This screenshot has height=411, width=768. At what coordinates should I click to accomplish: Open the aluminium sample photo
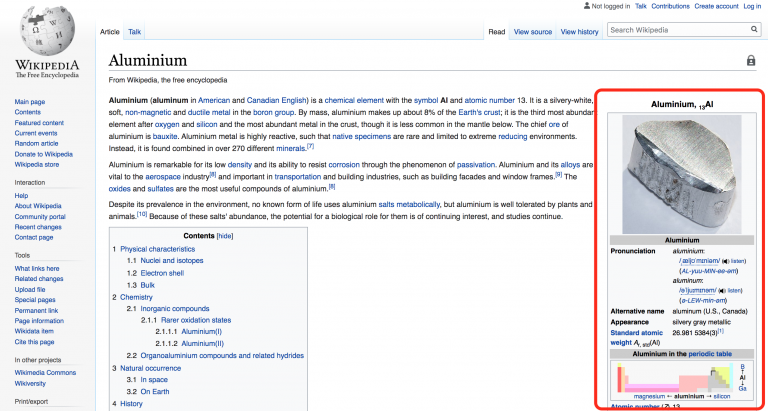(x=681, y=174)
